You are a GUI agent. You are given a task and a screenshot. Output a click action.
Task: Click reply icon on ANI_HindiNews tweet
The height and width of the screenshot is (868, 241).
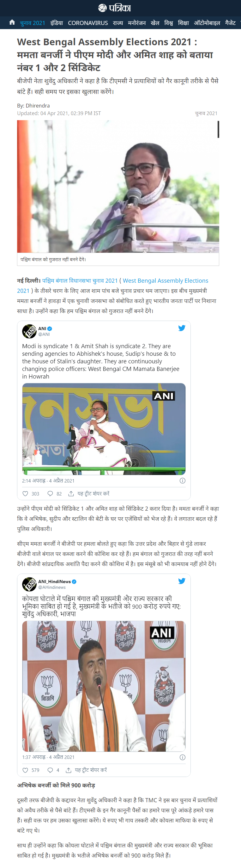click(50, 770)
